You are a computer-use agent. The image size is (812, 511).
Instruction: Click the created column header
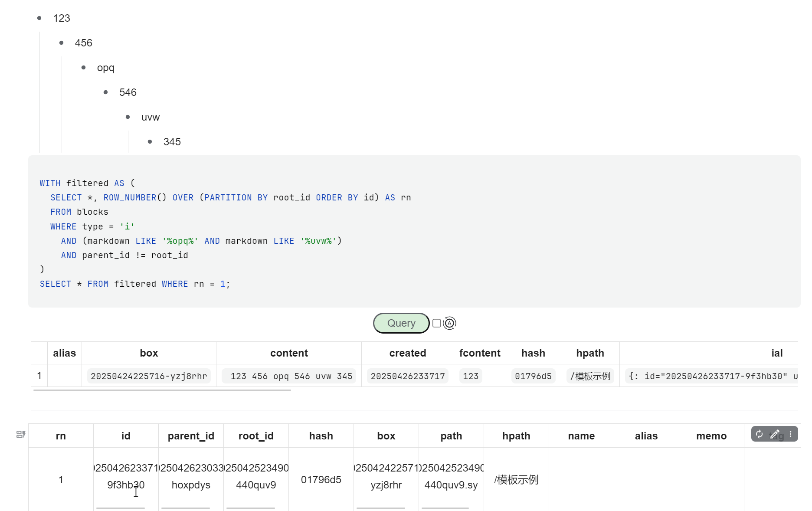click(x=407, y=353)
